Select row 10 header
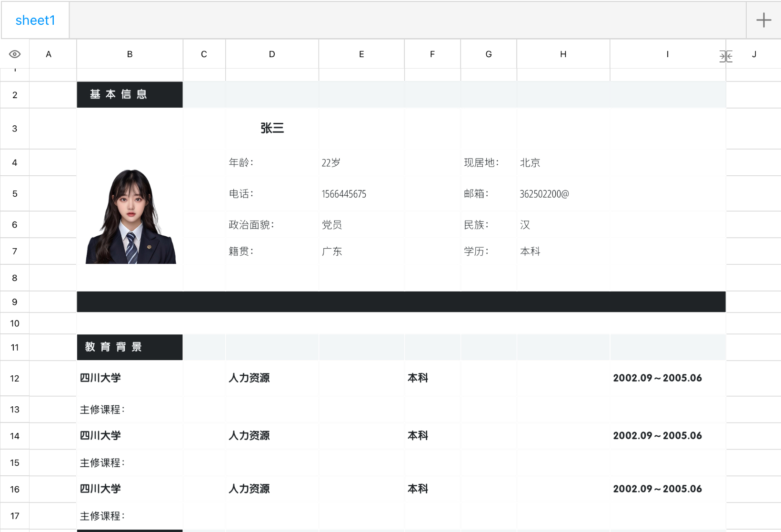781x532 pixels. point(15,323)
